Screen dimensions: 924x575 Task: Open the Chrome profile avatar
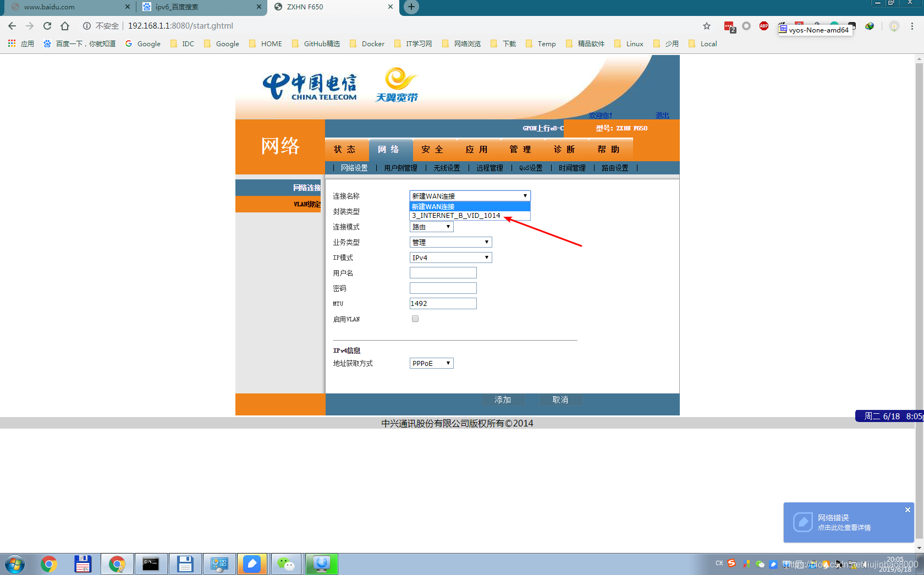894,26
